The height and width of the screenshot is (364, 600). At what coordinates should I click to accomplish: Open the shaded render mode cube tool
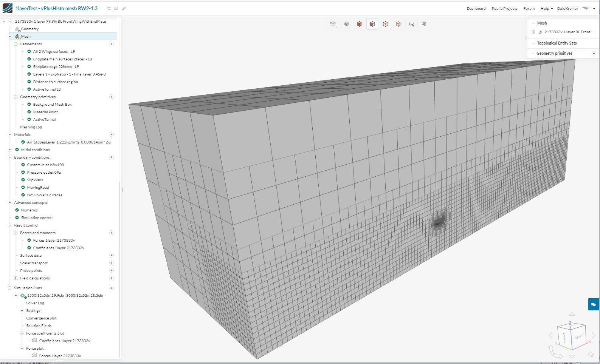pyautogui.click(x=346, y=24)
